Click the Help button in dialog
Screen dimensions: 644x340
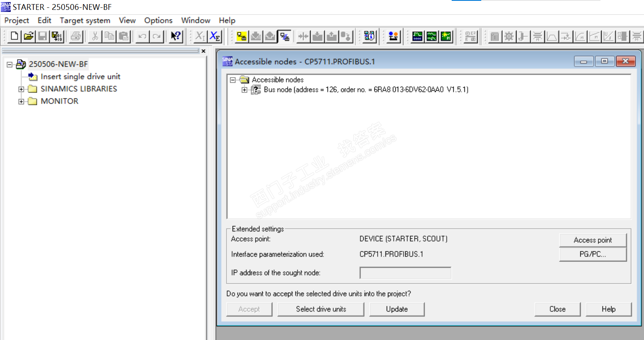pos(609,309)
